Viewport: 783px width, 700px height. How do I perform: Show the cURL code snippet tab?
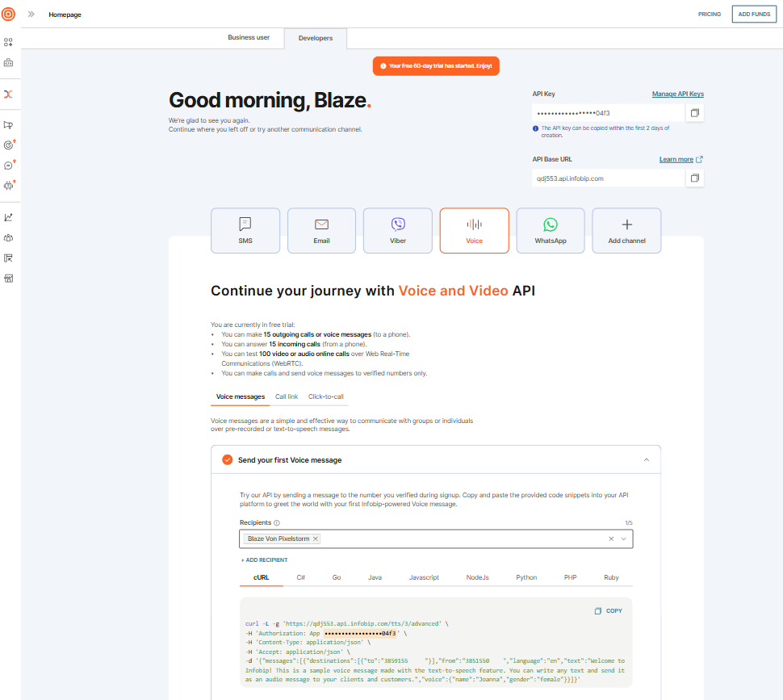tap(262, 577)
